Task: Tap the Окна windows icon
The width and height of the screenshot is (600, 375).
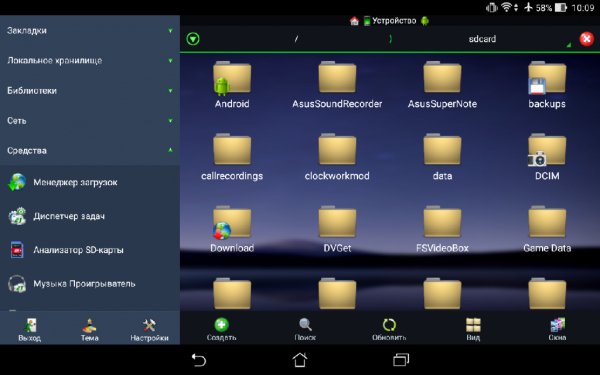Action: point(557,325)
